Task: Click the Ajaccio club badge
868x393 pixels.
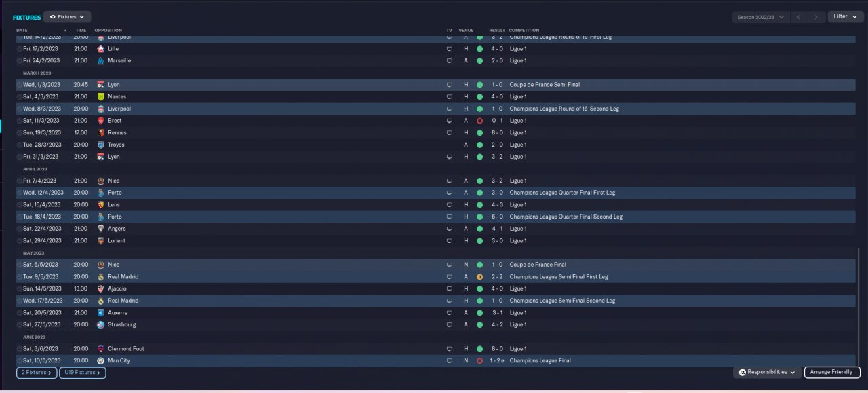Action: click(101, 288)
